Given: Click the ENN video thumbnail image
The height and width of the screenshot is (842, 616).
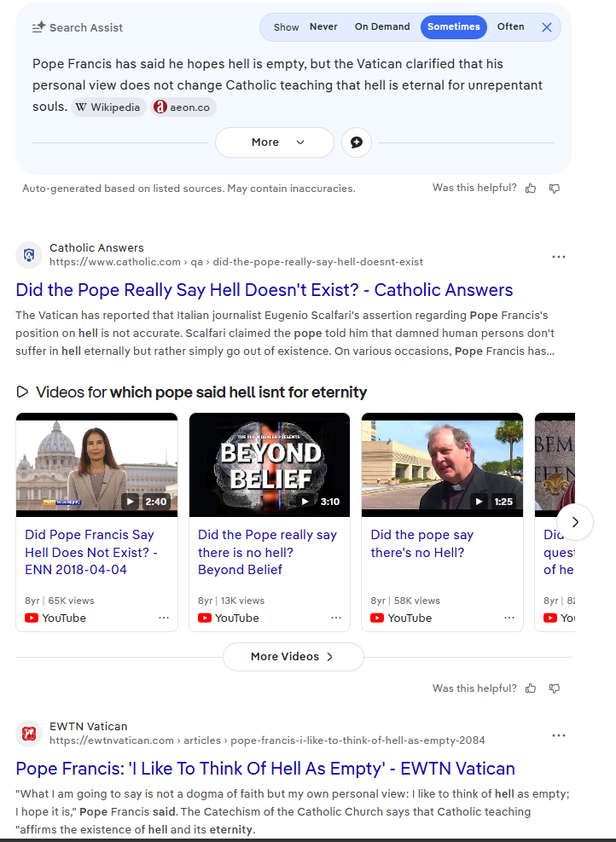Looking at the screenshot, I should point(96,465).
